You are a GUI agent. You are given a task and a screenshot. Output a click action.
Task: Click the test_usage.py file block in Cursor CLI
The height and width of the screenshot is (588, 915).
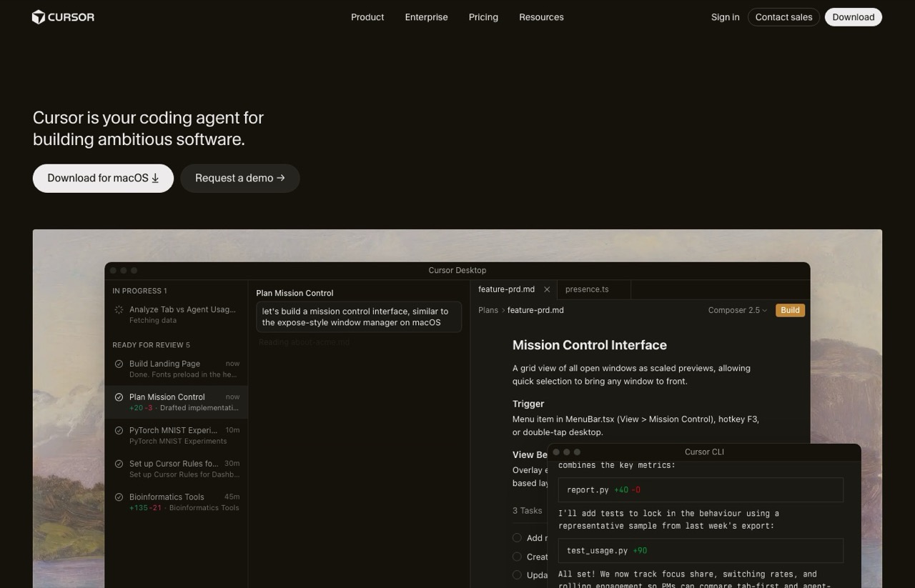pos(701,551)
